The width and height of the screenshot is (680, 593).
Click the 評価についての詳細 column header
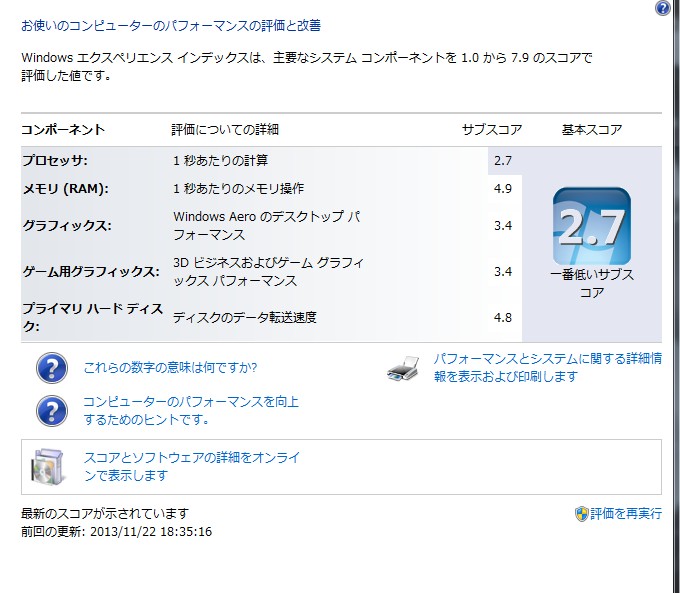coord(225,129)
